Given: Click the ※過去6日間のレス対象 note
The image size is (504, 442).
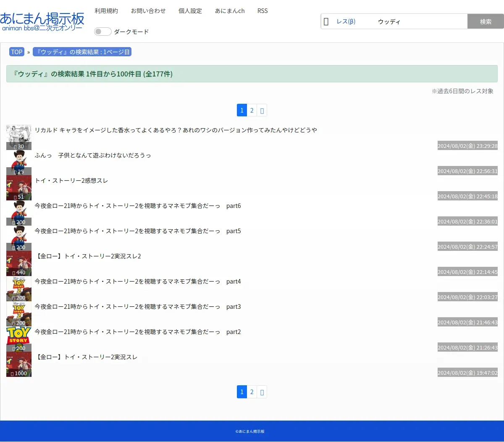Looking at the screenshot, I should pos(462,91).
